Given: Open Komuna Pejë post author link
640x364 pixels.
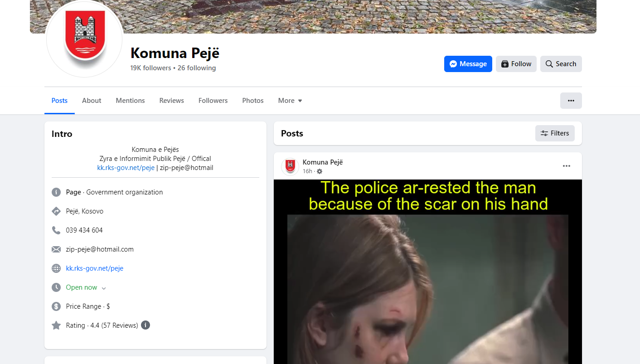Looking at the screenshot, I should 323,162.
